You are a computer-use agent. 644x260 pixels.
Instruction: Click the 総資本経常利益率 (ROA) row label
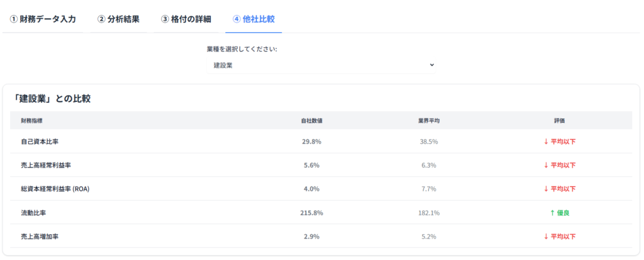55,189
